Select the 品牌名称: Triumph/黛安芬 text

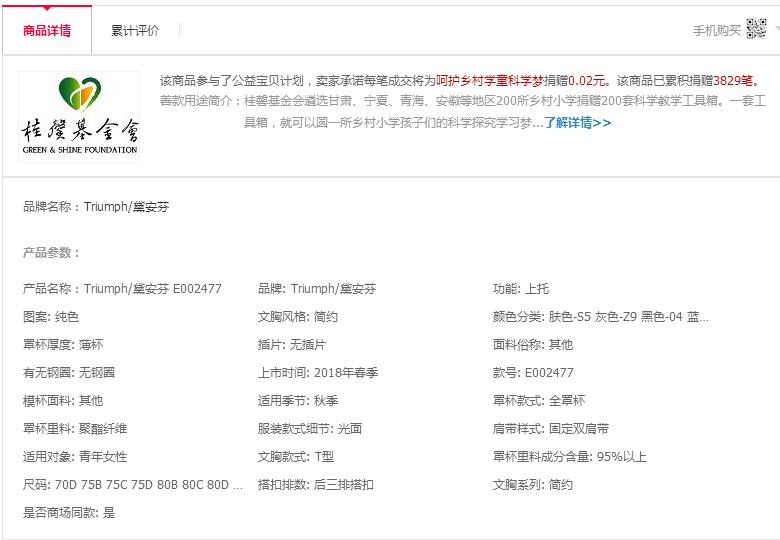click(96, 206)
